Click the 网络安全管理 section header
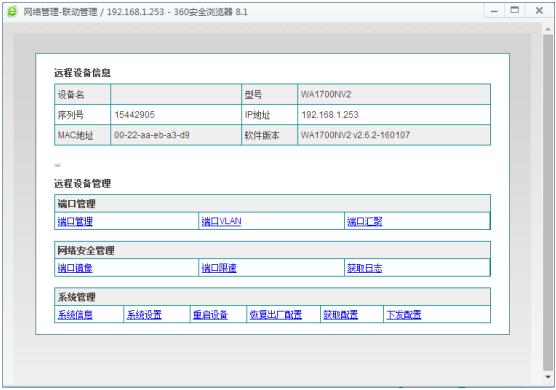 click(x=272, y=250)
